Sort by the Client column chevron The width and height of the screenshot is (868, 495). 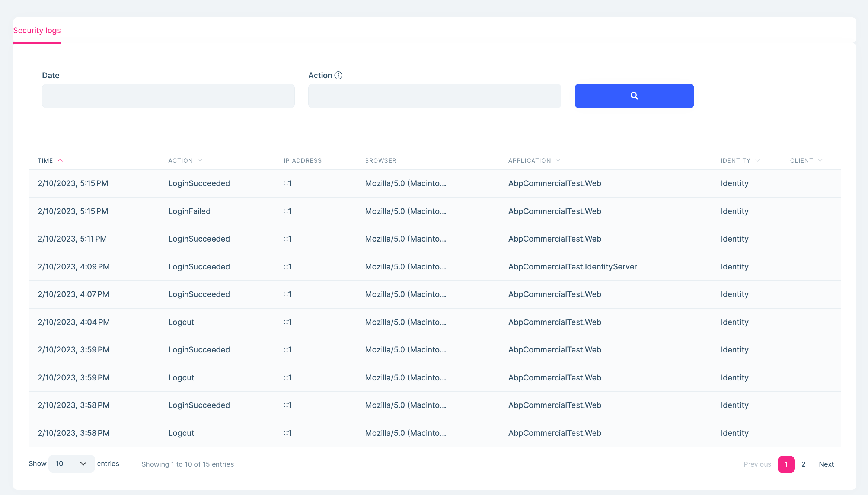pos(821,160)
